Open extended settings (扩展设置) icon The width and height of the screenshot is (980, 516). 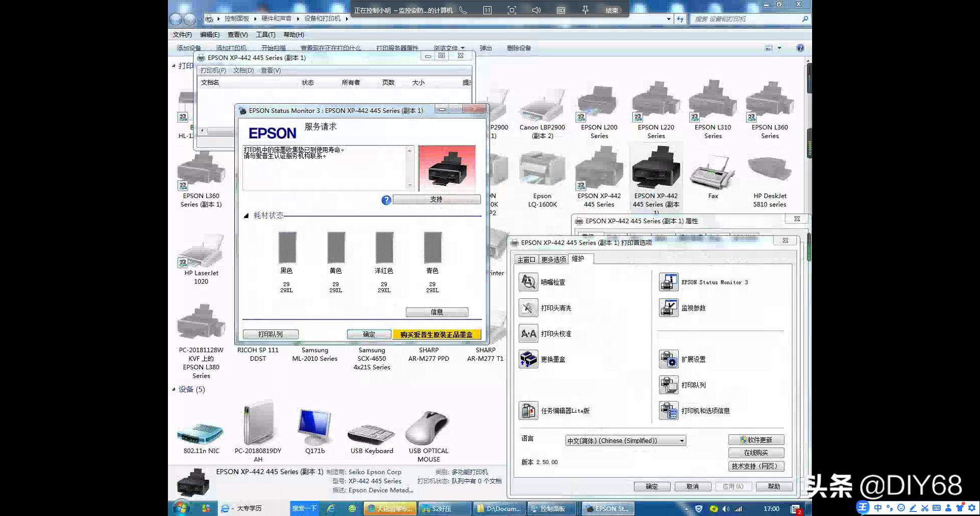(668, 359)
